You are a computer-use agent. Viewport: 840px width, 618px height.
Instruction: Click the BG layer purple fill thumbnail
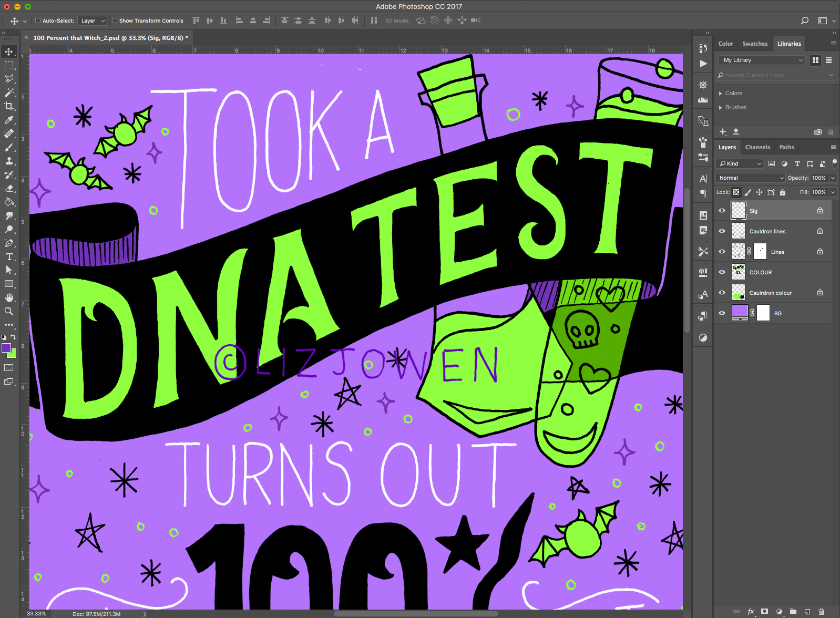pos(740,312)
